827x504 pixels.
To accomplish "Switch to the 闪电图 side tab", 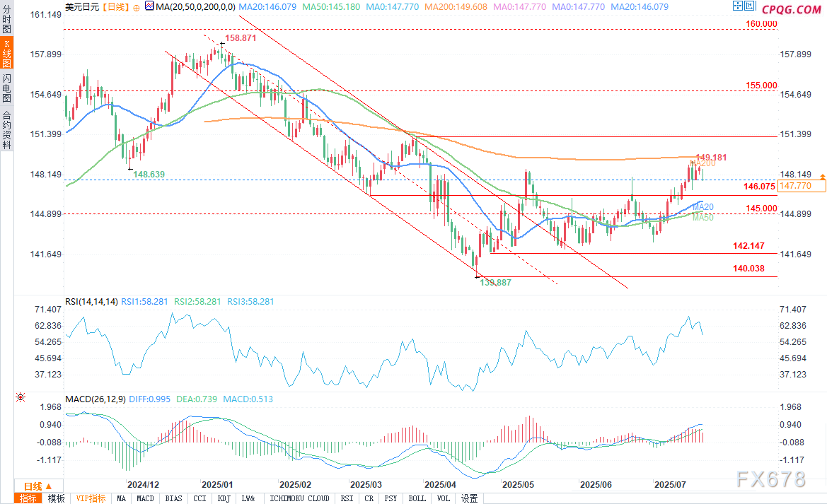I will pos(7,88).
